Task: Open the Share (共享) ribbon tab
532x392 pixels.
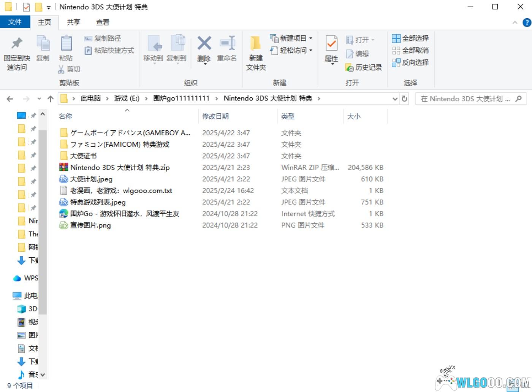Action: click(73, 22)
